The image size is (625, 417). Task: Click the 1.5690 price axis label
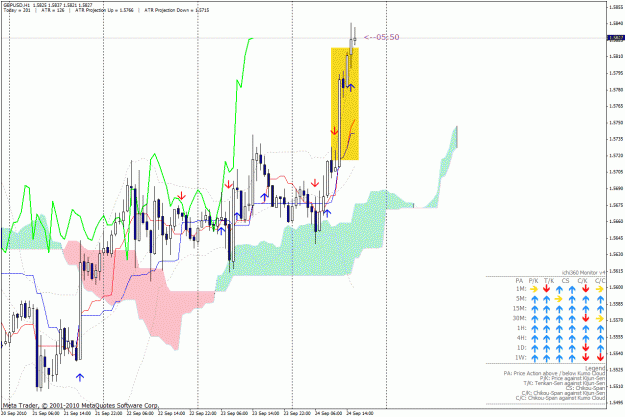[x=616, y=188]
